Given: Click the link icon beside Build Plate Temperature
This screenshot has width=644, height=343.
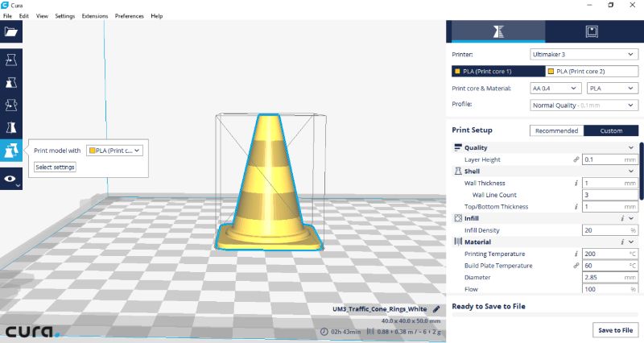Looking at the screenshot, I should (576, 266).
